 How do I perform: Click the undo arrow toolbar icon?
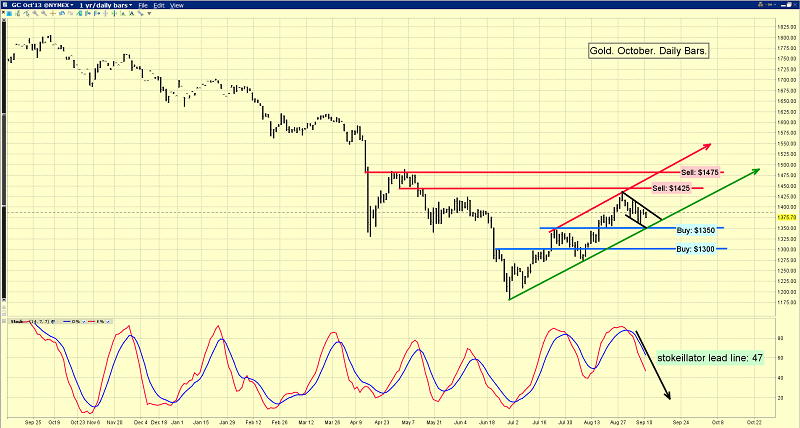(x=62, y=13)
